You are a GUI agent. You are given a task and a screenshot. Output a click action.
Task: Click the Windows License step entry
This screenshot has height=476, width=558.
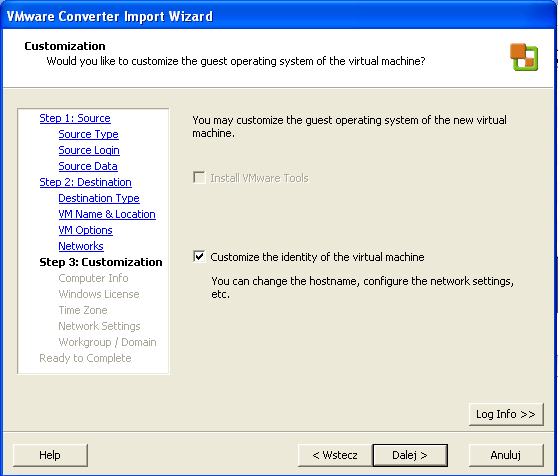pyautogui.click(x=99, y=294)
